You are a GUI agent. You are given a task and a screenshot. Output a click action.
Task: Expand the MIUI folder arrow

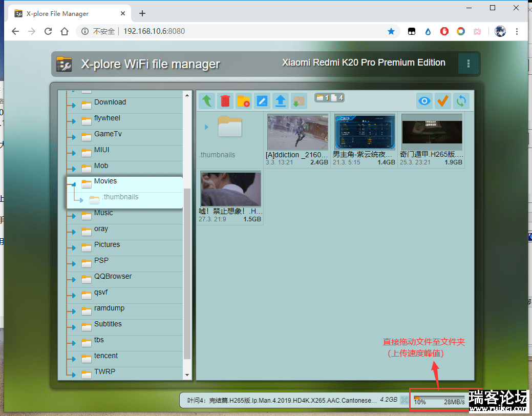(x=73, y=153)
